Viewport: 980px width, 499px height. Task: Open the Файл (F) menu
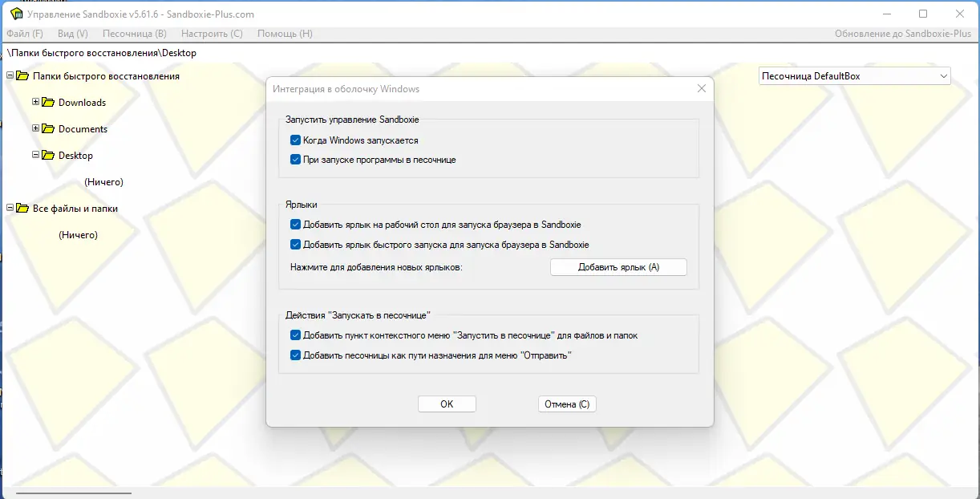coord(25,34)
